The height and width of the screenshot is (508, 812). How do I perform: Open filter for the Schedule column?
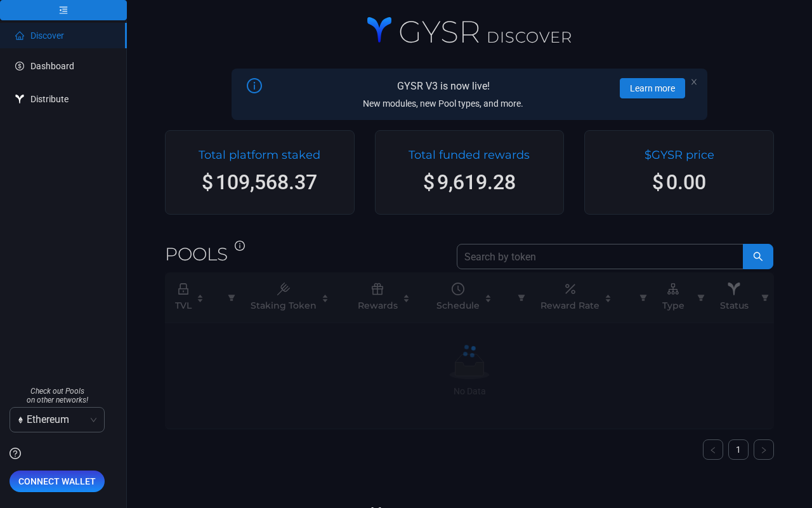pos(521,298)
